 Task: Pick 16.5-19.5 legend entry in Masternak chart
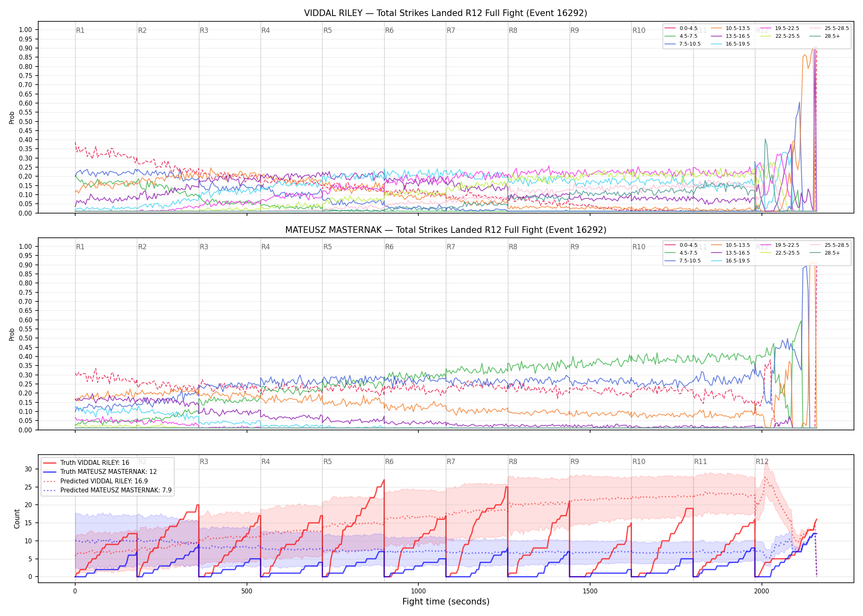point(730,261)
